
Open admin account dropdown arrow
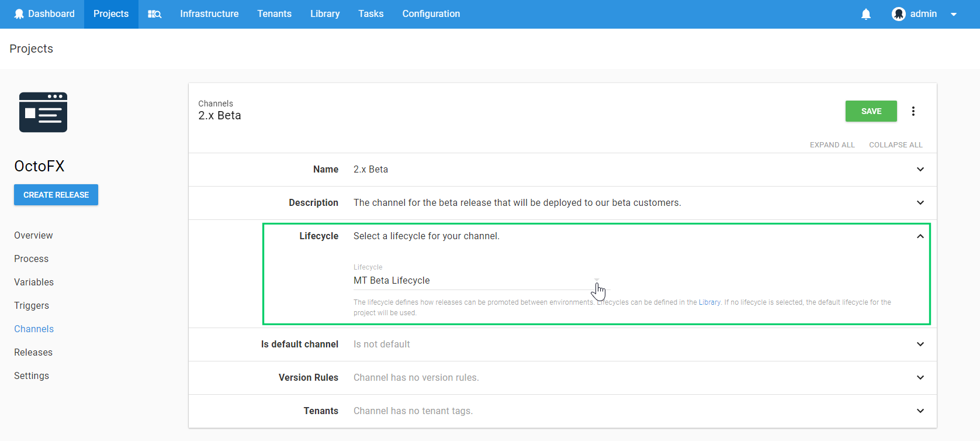tap(953, 14)
